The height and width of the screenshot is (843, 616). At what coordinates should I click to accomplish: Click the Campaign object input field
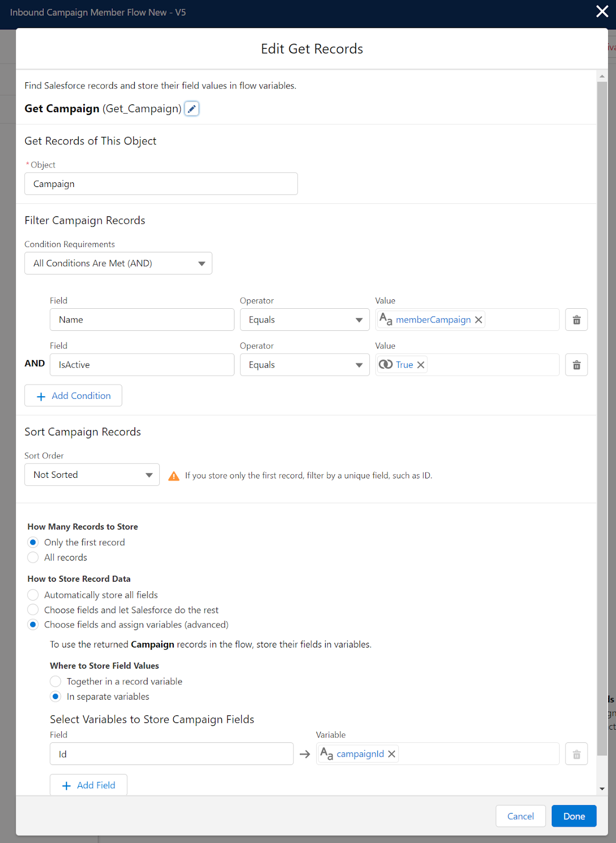click(161, 184)
